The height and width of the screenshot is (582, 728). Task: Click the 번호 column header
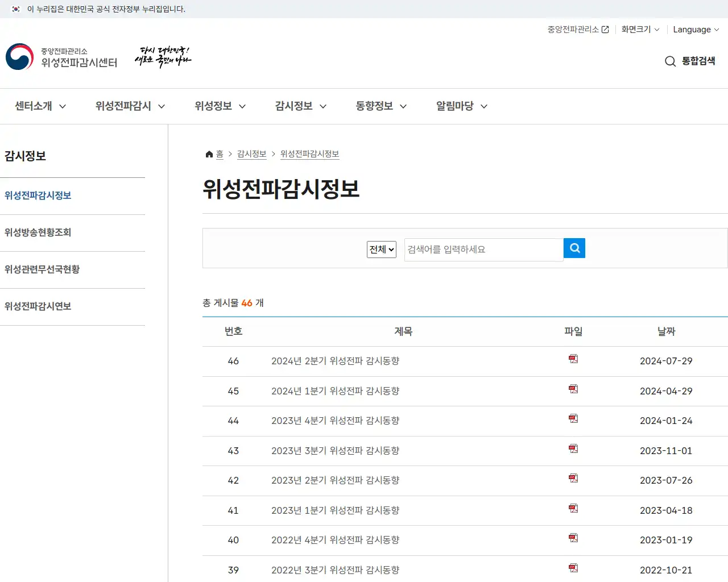tap(233, 331)
